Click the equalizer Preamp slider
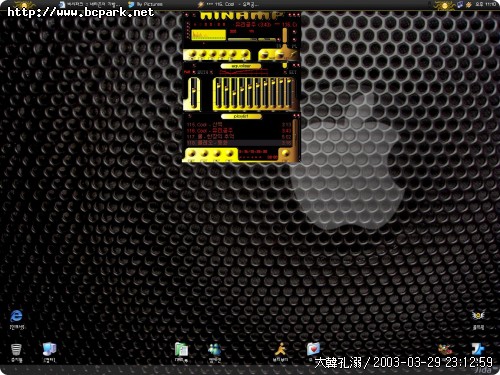The image size is (500, 375). pos(193,94)
